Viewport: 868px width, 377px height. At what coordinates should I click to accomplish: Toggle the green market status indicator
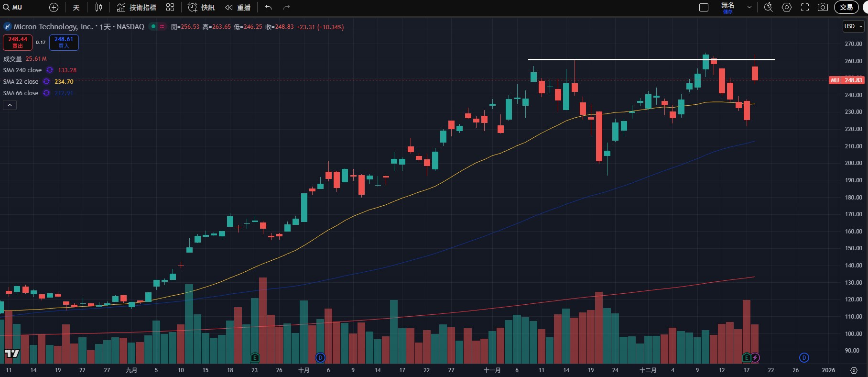pyautogui.click(x=153, y=26)
